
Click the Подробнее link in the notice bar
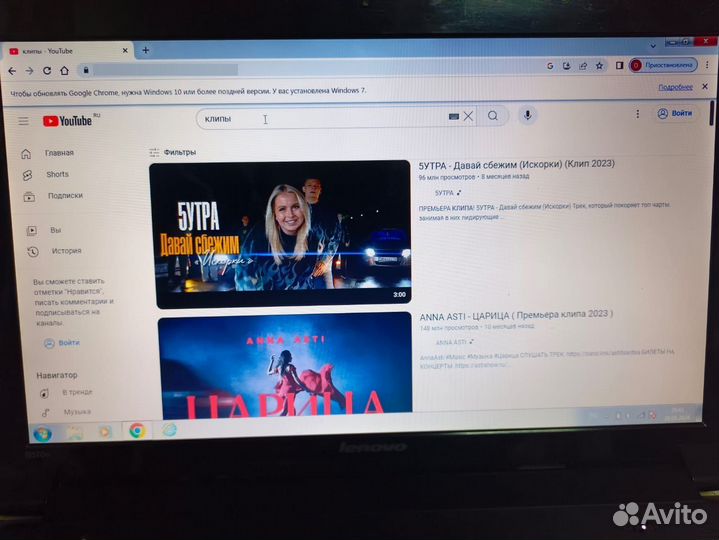[675, 87]
